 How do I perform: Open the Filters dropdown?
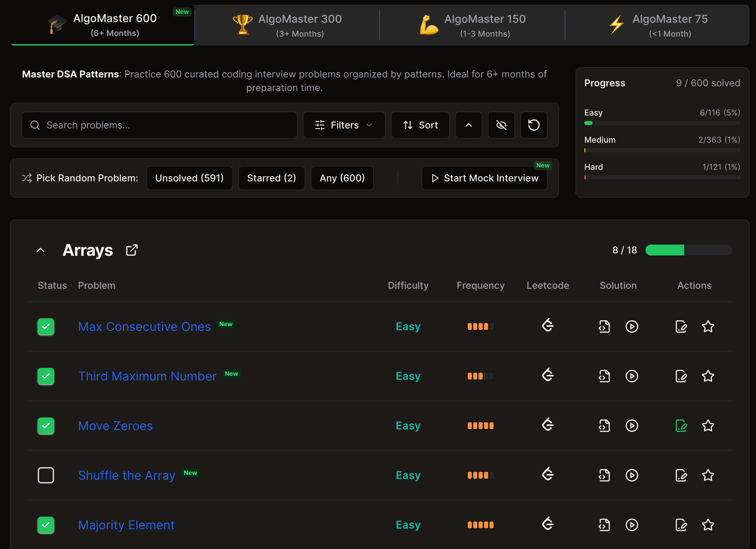point(344,125)
